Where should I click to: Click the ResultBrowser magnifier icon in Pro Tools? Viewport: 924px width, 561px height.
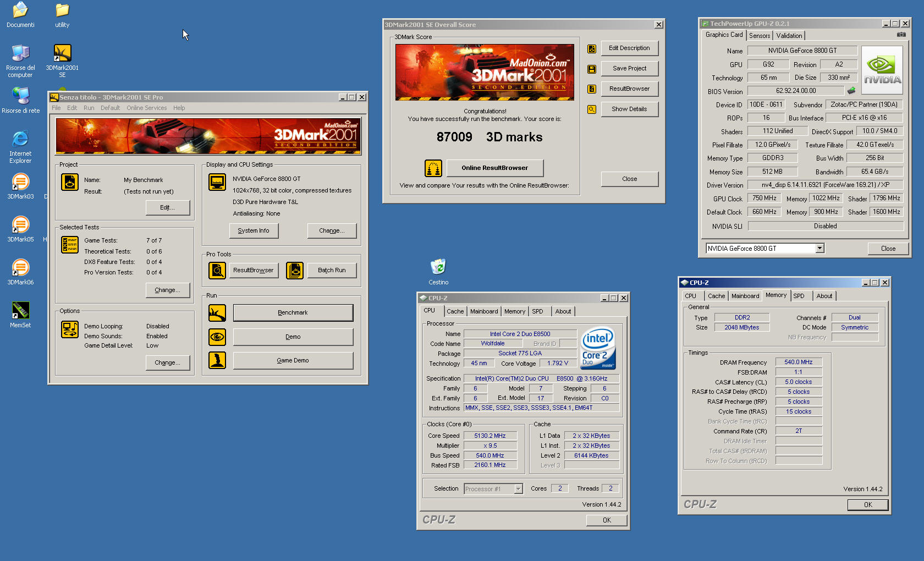pos(217,270)
